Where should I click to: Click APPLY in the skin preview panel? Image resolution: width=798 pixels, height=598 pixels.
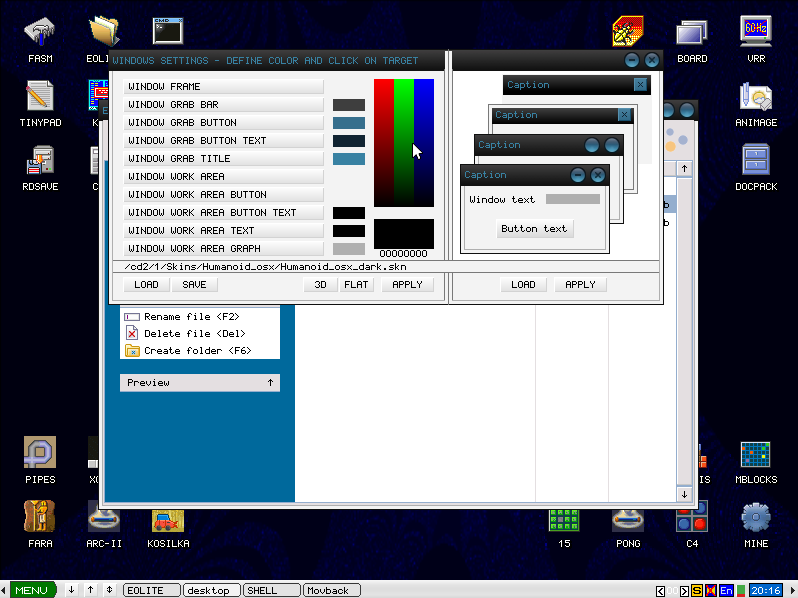point(580,284)
